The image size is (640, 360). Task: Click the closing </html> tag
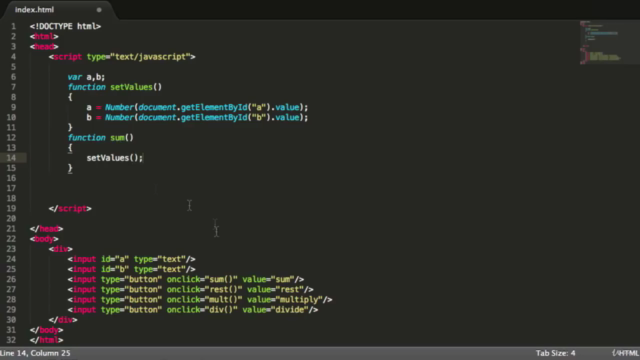coord(47,340)
